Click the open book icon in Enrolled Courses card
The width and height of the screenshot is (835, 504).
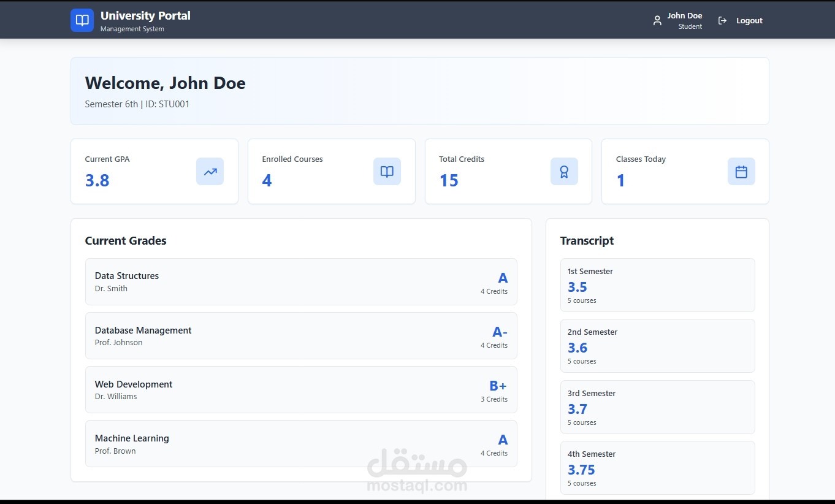tap(387, 172)
